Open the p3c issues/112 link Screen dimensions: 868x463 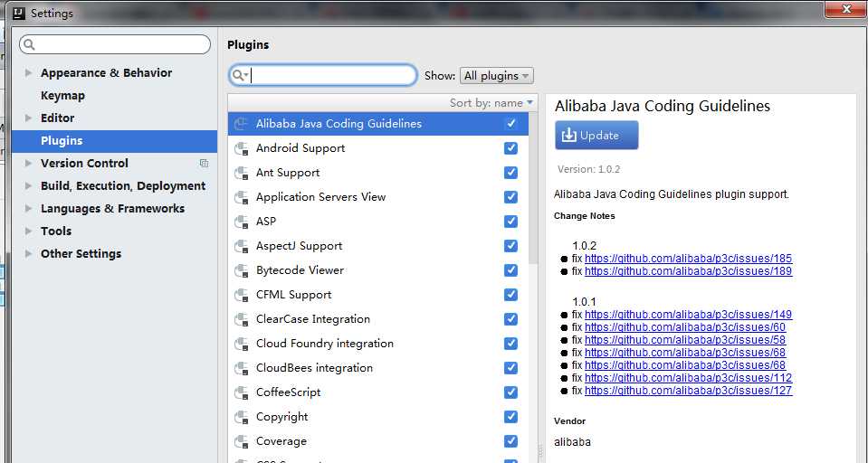(688, 378)
